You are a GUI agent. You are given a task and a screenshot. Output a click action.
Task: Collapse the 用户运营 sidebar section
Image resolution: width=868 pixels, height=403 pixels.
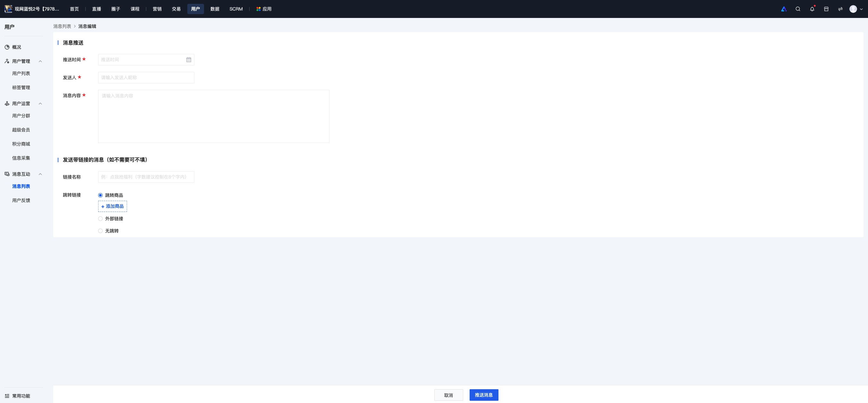click(40, 104)
